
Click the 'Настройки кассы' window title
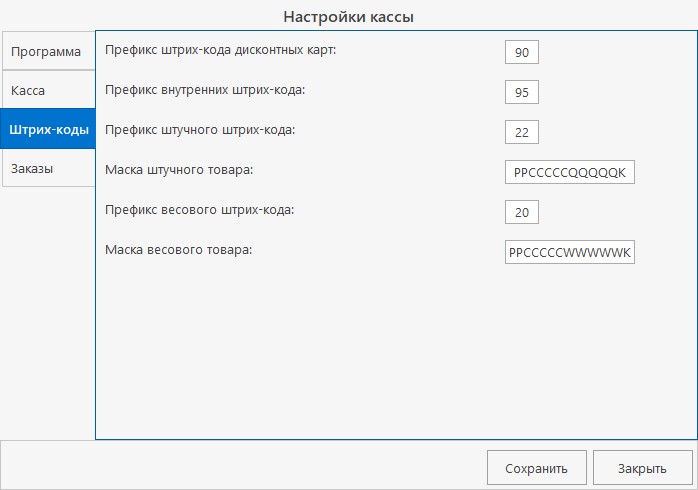[348, 16]
